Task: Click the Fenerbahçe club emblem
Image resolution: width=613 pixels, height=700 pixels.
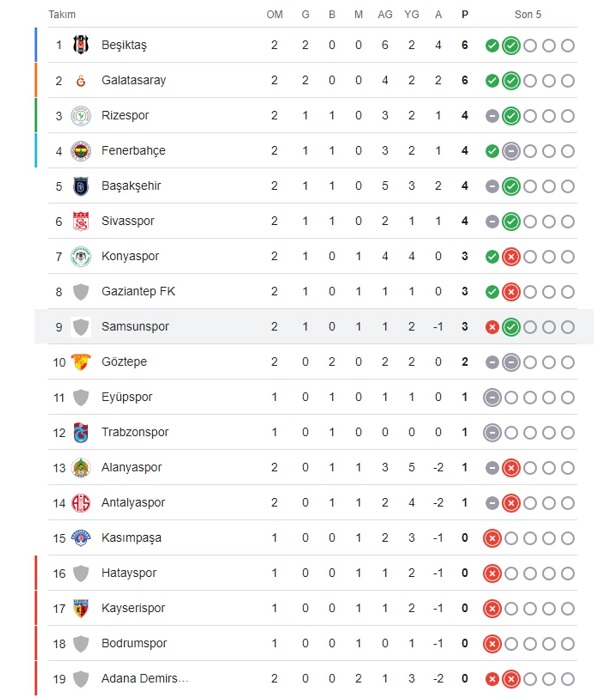Action: [x=81, y=151]
